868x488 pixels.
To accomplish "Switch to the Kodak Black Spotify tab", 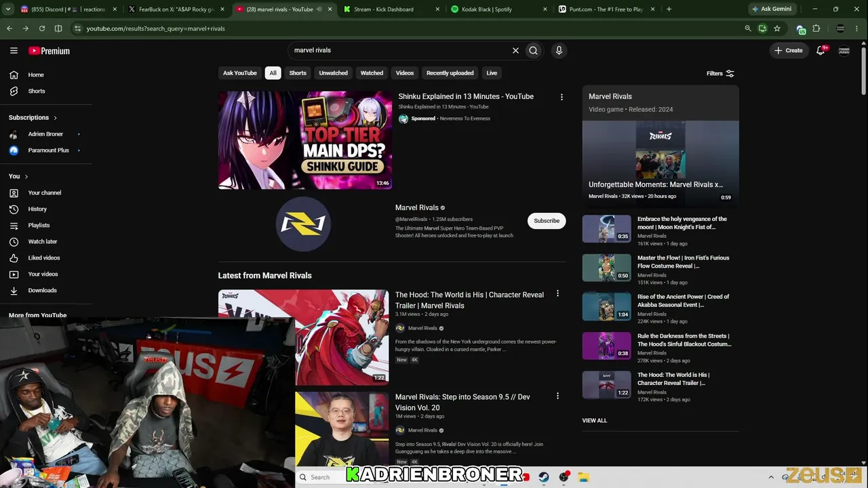I will [498, 9].
